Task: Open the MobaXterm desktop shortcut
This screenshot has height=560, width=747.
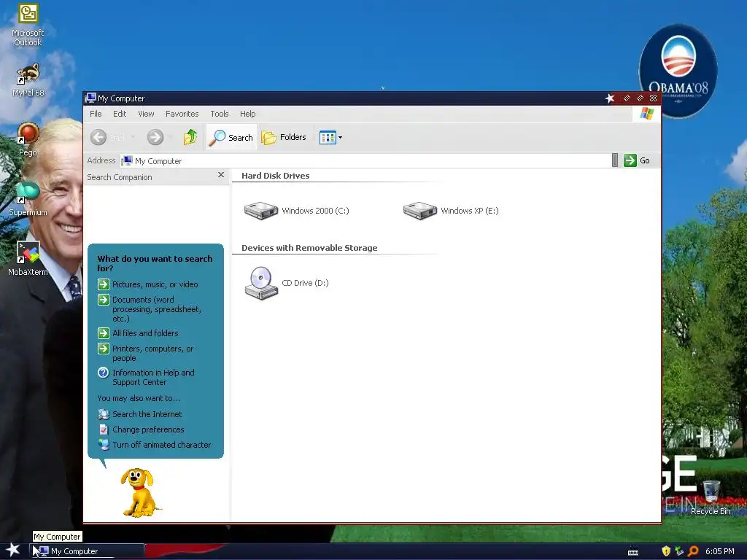Action: click(x=28, y=259)
